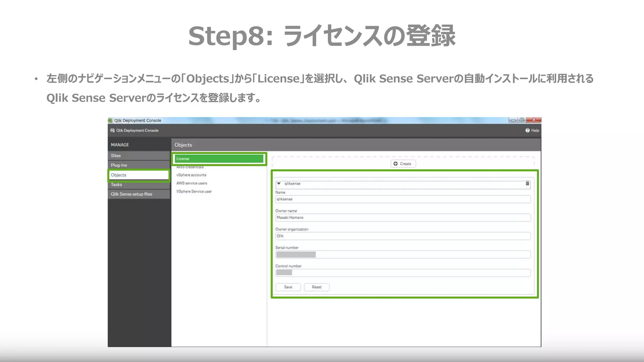Screen dimensions: 644x362
Task: Click the Objects panel heading
Action: pos(183,145)
